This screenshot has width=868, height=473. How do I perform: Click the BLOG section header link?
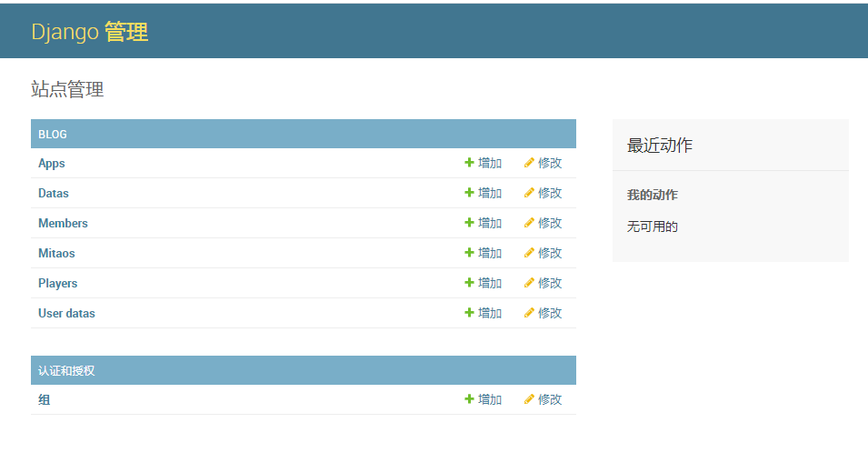(53, 134)
